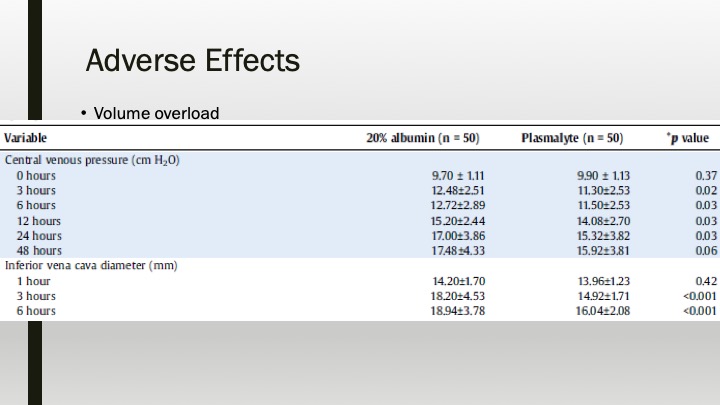Click the "1 hour" row label

(x=33, y=281)
